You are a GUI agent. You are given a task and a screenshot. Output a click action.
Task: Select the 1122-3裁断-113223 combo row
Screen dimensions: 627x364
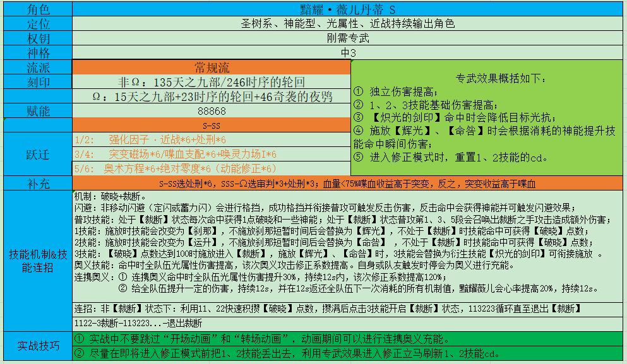pyautogui.click(x=347, y=323)
